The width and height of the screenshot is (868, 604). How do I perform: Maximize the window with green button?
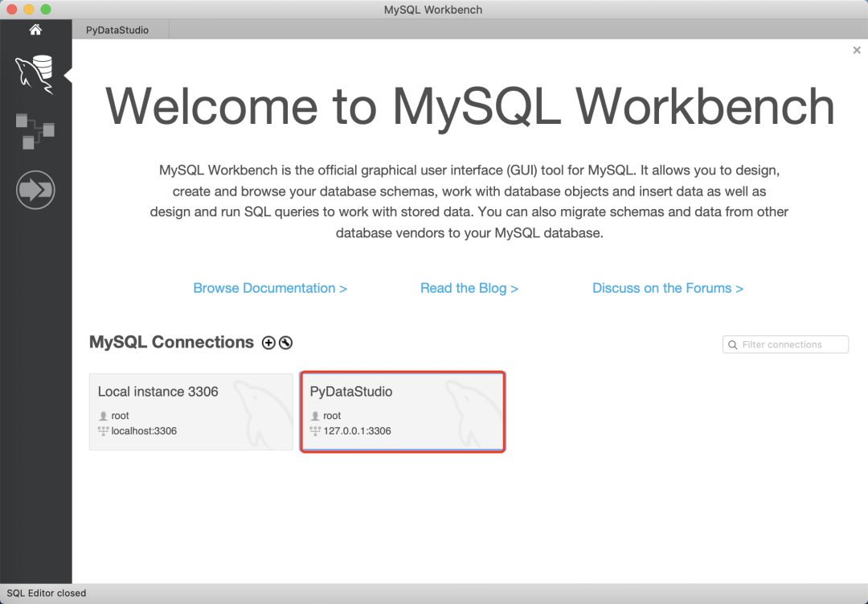click(x=46, y=10)
